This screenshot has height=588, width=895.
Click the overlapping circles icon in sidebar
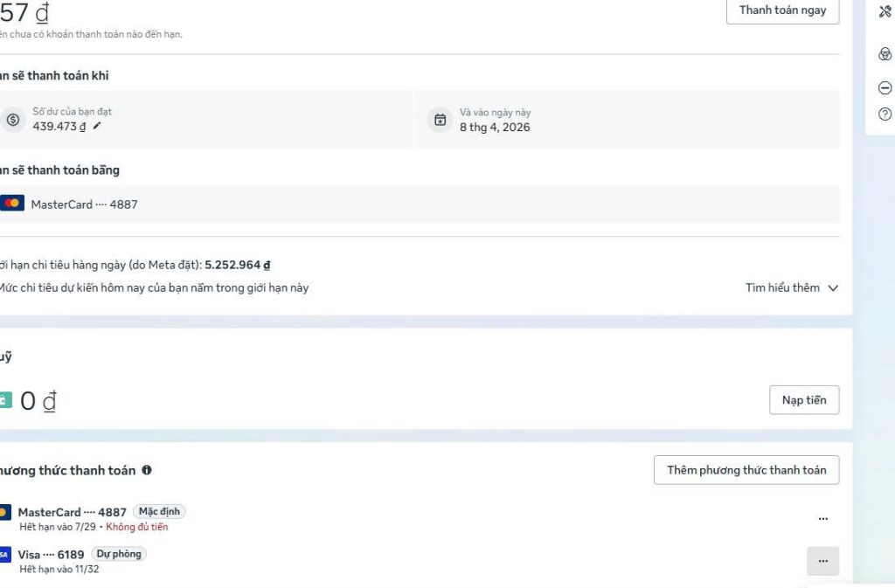pyautogui.click(x=885, y=54)
